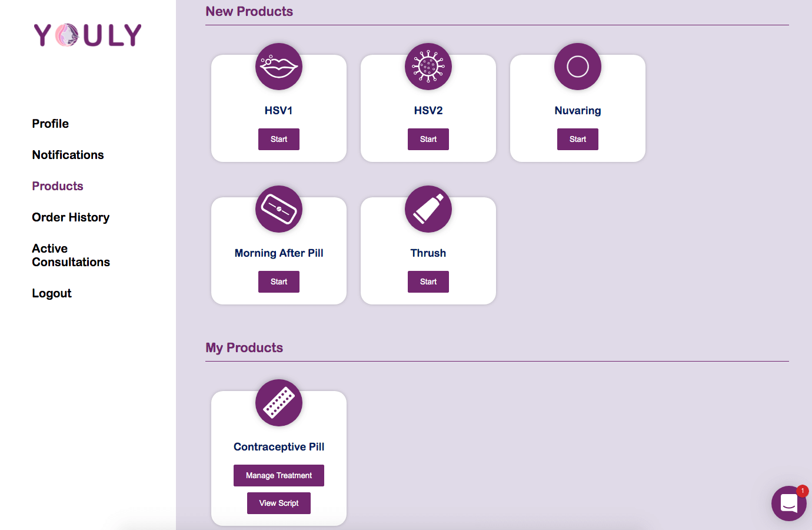Image resolution: width=812 pixels, height=530 pixels.
Task: Open Order History in sidebar
Action: (x=71, y=217)
